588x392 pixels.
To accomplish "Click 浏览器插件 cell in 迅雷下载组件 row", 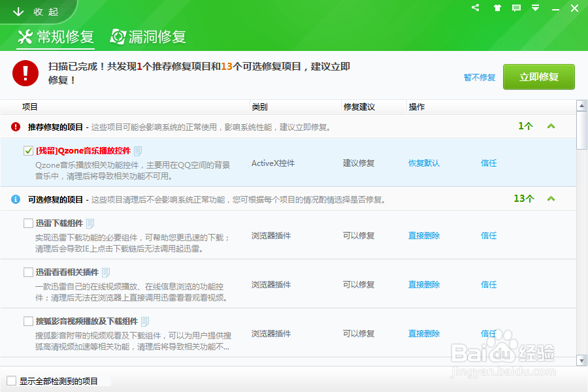I will (x=271, y=236).
